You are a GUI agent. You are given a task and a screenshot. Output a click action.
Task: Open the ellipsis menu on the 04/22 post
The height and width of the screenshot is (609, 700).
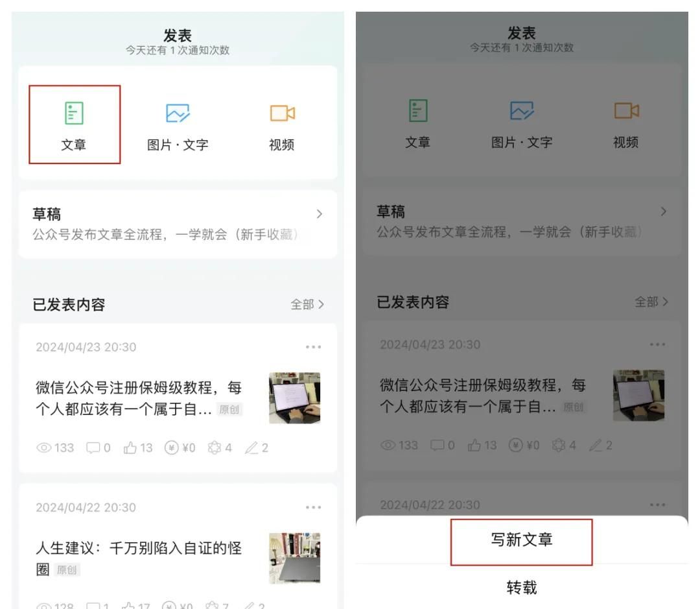point(314,508)
